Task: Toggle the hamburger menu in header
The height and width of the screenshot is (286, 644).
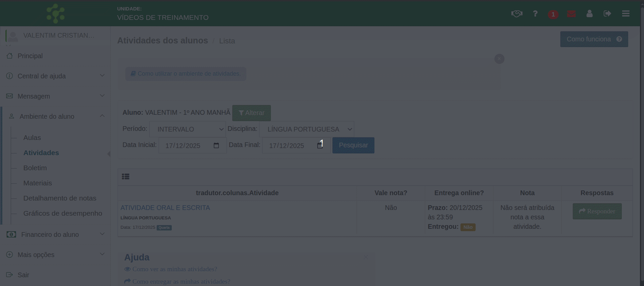Action: (x=626, y=14)
